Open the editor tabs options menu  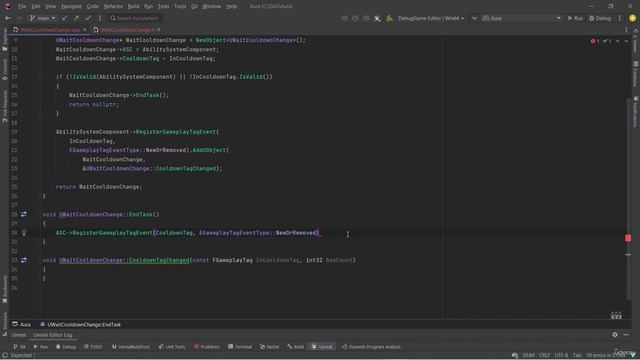click(626, 30)
